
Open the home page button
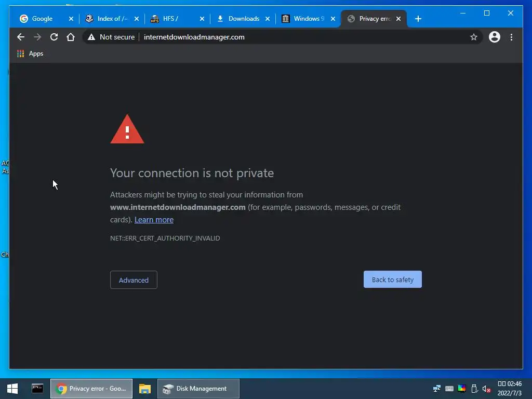click(x=71, y=37)
